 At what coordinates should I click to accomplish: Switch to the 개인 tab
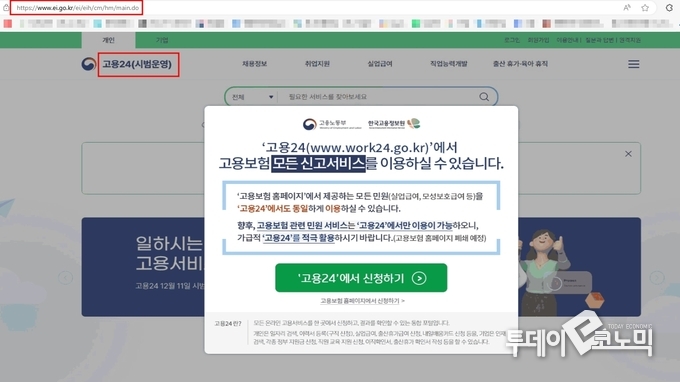pos(108,40)
